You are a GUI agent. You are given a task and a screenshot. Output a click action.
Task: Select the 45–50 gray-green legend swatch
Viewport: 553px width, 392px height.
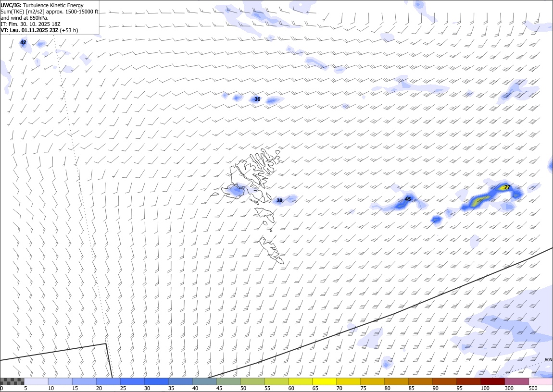(228, 381)
